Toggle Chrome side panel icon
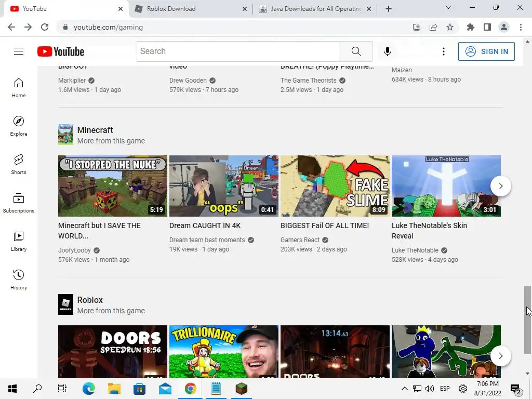Viewport: 532px width, 399px height. tap(487, 27)
